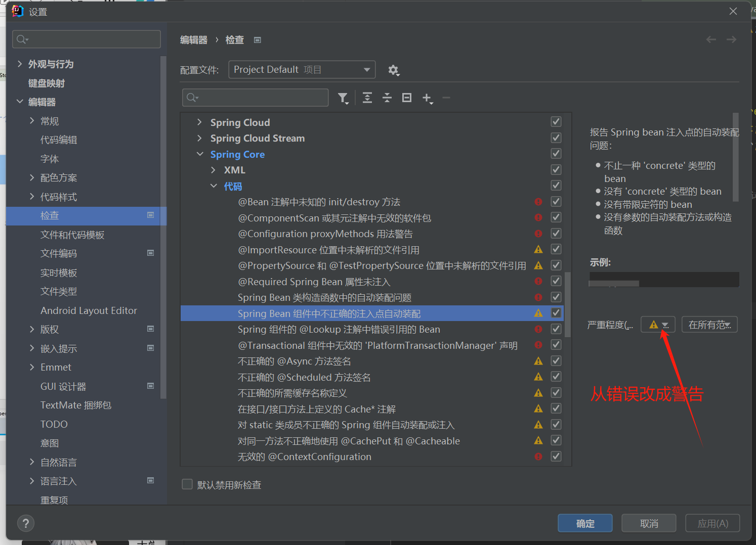Toggle the Spring Core checkbox
756x545 pixels.
556,154
